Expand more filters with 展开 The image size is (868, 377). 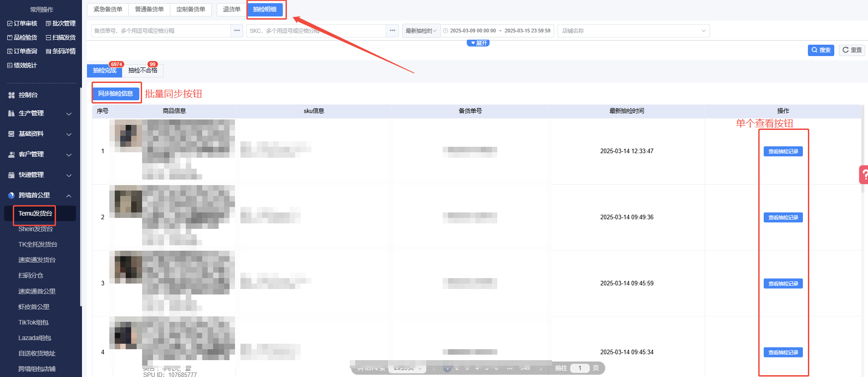pos(478,43)
